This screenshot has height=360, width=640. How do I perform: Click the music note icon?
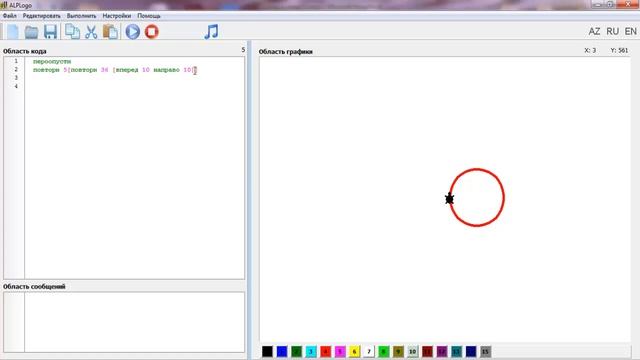tap(211, 31)
